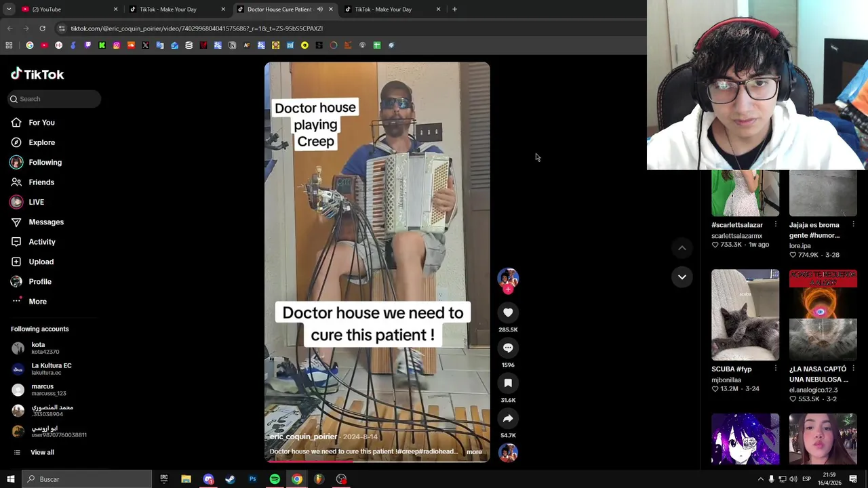Open scarlettsalazarmx creator link
This screenshot has height=488, width=868.
pyautogui.click(x=736, y=236)
